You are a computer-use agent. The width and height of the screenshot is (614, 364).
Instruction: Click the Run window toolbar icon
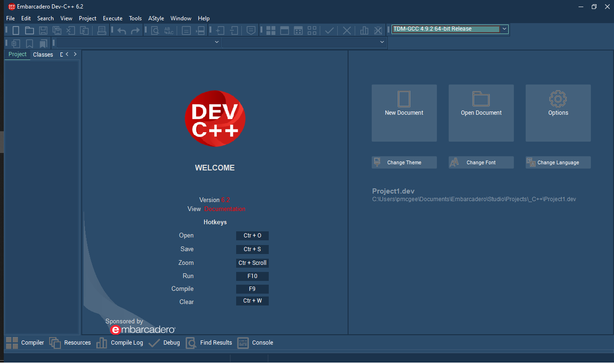(284, 31)
